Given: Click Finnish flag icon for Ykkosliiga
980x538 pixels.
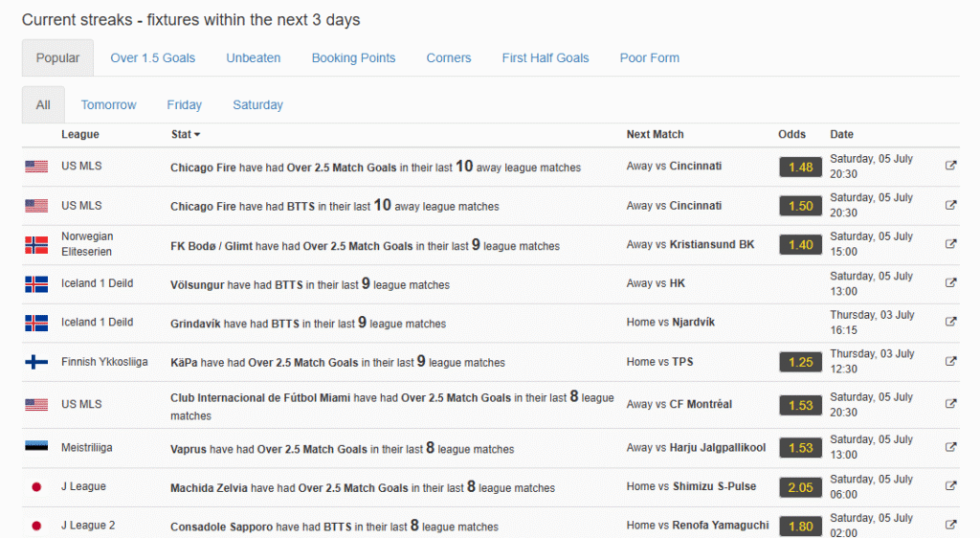Looking at the screenshot, I should [36, 362].
